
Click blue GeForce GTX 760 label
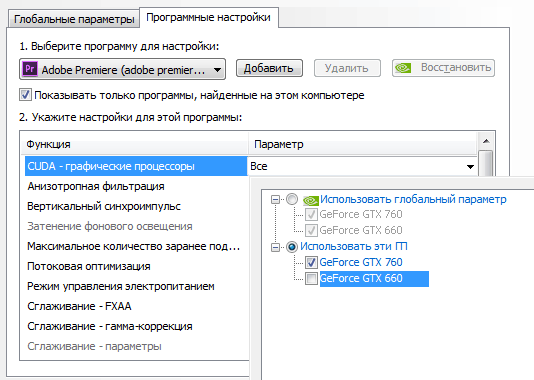[x=361, y=263]
